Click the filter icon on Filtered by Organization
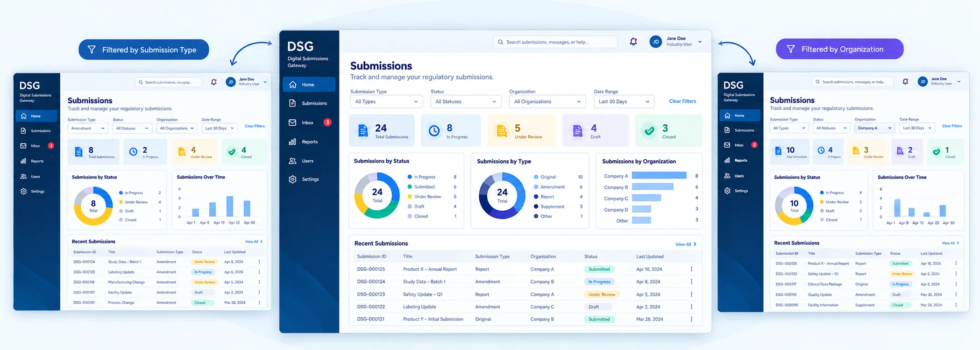This screenshot has width=980, height=350. coord(791,49)
